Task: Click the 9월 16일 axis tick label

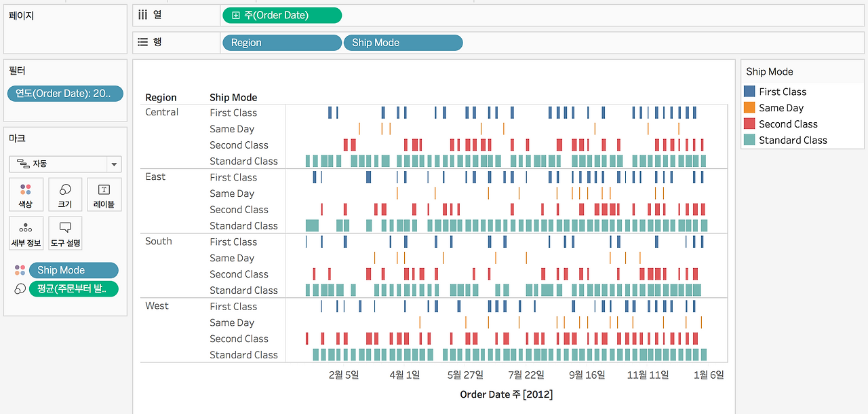Action: click(587, 375)
